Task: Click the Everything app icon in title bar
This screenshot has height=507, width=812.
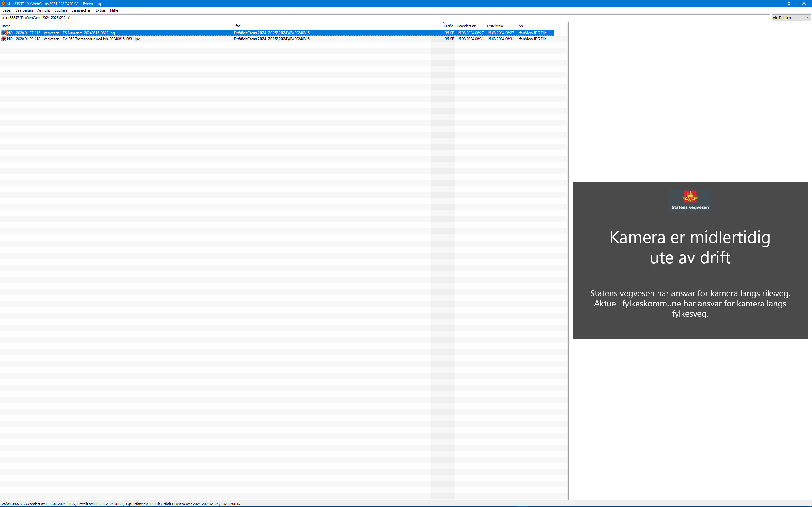Action: tap(3, 3)
